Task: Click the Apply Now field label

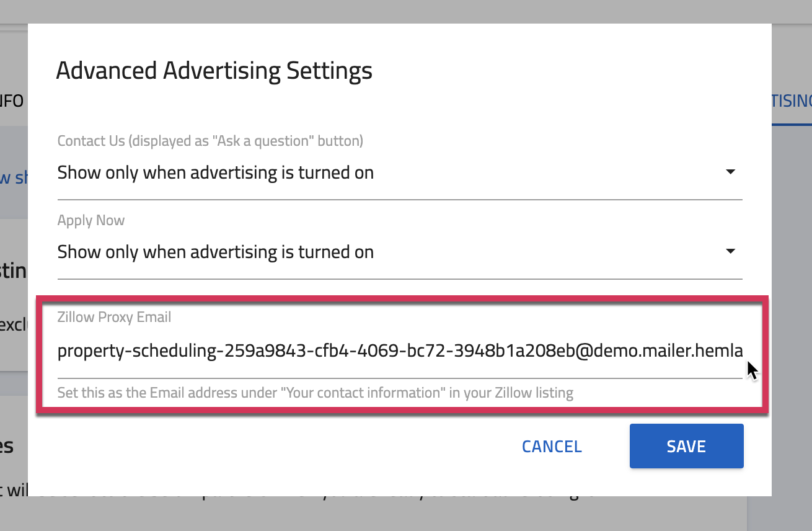Action: 91,220
